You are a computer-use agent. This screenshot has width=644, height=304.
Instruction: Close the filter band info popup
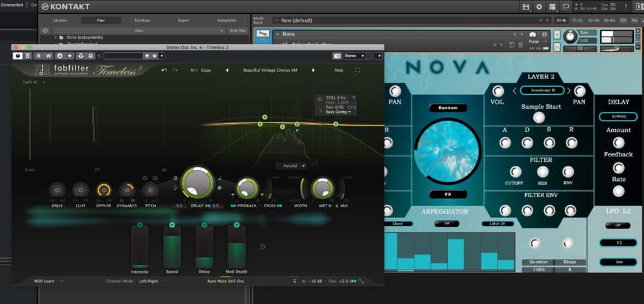tap(354, 97)
